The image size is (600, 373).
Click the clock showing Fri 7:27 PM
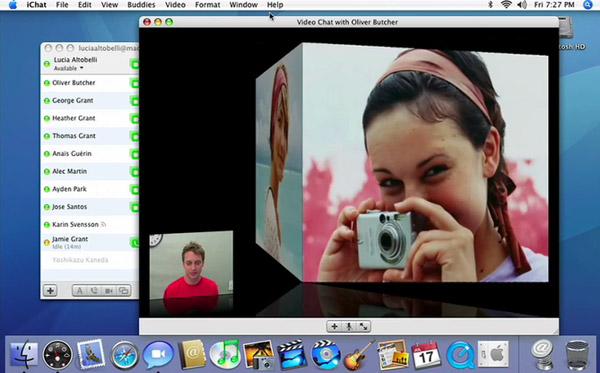point(554,5)
